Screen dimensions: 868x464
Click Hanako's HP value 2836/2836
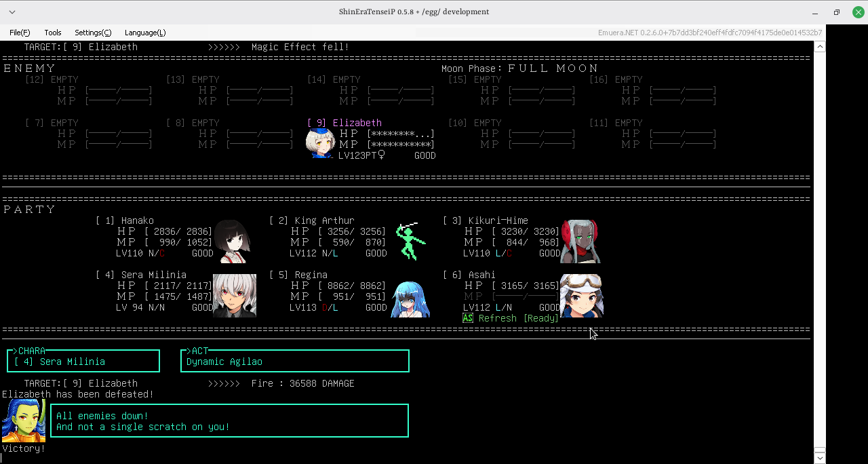178,231
